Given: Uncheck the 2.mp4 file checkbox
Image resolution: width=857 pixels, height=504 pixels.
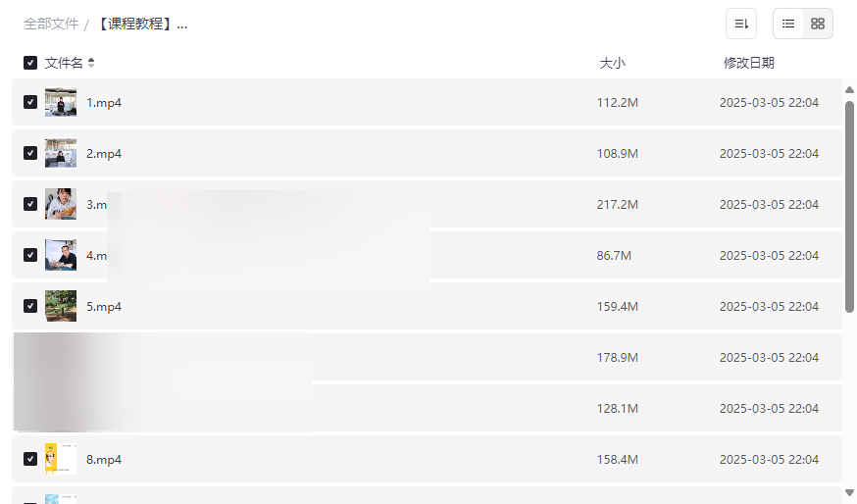Looking at the screenshot, I should [30, 153].
